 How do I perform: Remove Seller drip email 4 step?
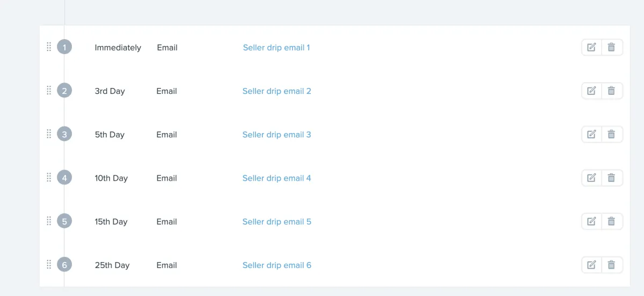click(x=611, y=177)
